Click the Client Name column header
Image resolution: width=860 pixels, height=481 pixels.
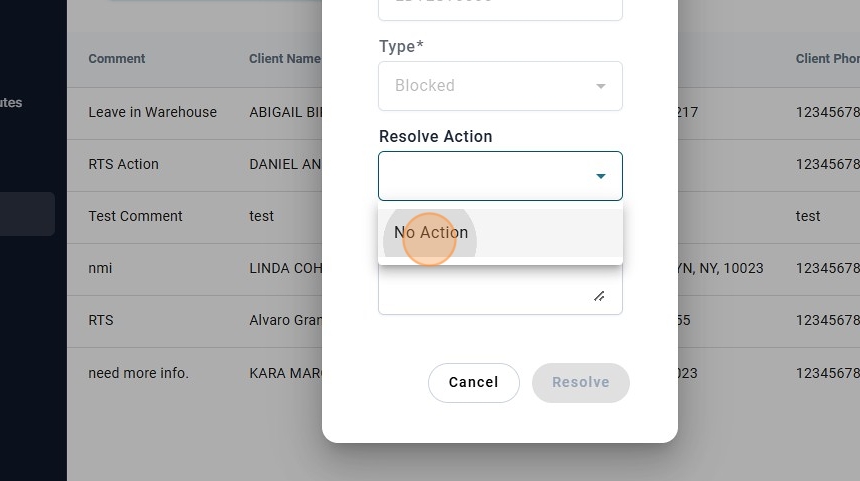284,59
